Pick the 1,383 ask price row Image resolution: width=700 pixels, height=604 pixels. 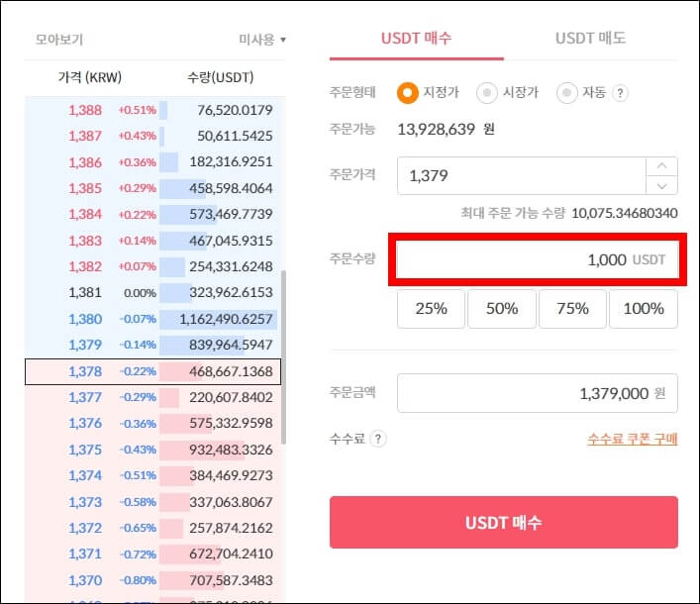tap(152, 241)
